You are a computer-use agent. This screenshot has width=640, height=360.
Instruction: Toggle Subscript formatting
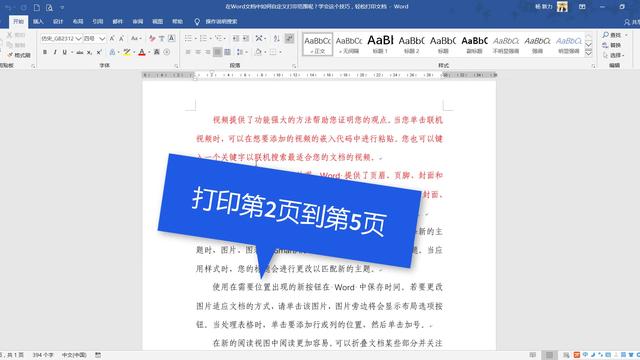[x=89, y=52]
